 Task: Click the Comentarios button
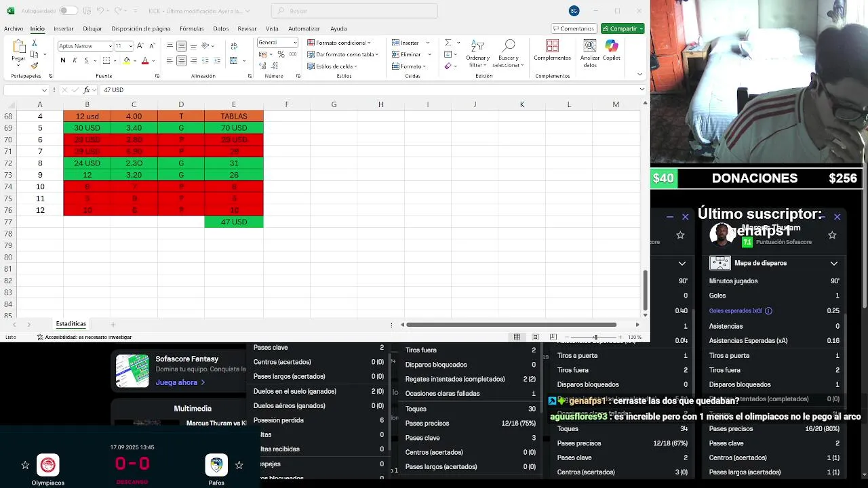(x=574, y=28)
